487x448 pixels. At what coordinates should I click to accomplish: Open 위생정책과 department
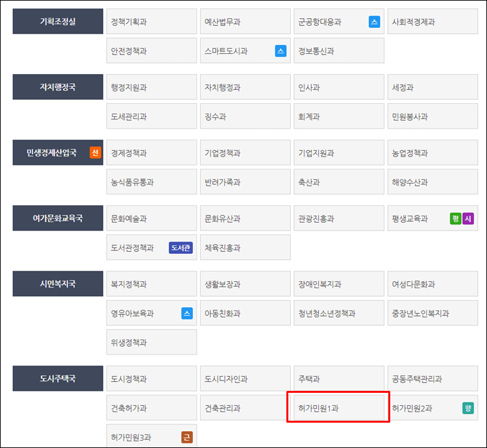pos(151,342)
